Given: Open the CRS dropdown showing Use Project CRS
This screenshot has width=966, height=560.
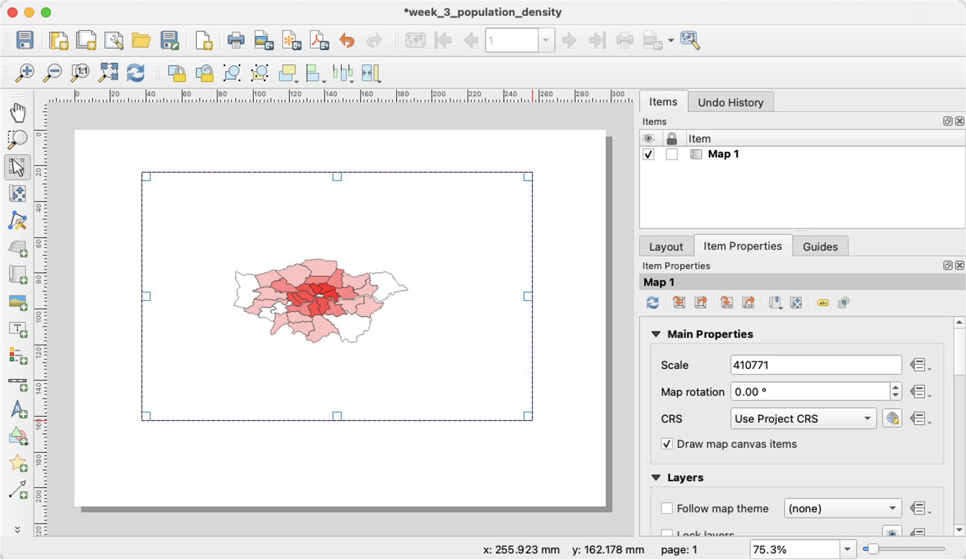Looking at the screenshot, I should tap(802, 419).
